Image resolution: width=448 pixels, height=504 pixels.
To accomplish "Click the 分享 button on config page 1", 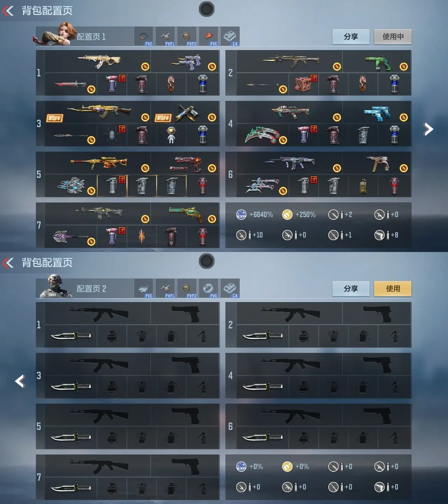I will click(x=351, y=36).
